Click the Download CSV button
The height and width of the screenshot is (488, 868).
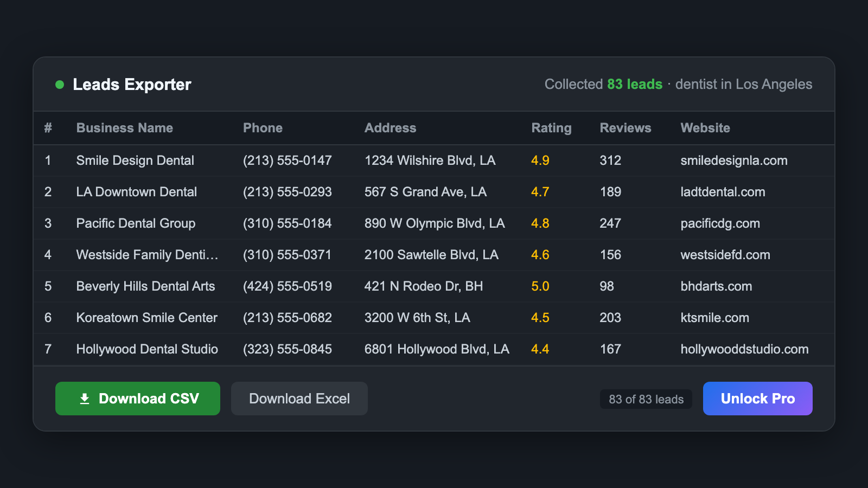pos(137,399)
